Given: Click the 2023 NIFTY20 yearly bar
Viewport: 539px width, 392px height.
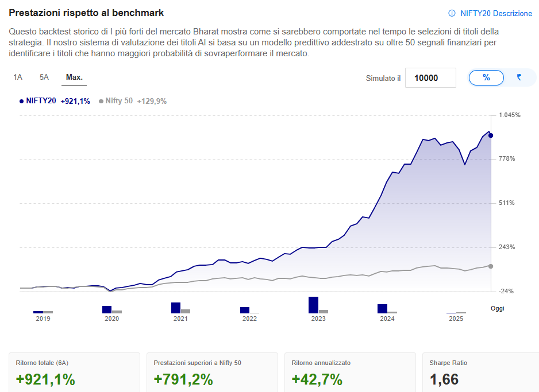Looking at the screenshot, I should click(314, 305).
